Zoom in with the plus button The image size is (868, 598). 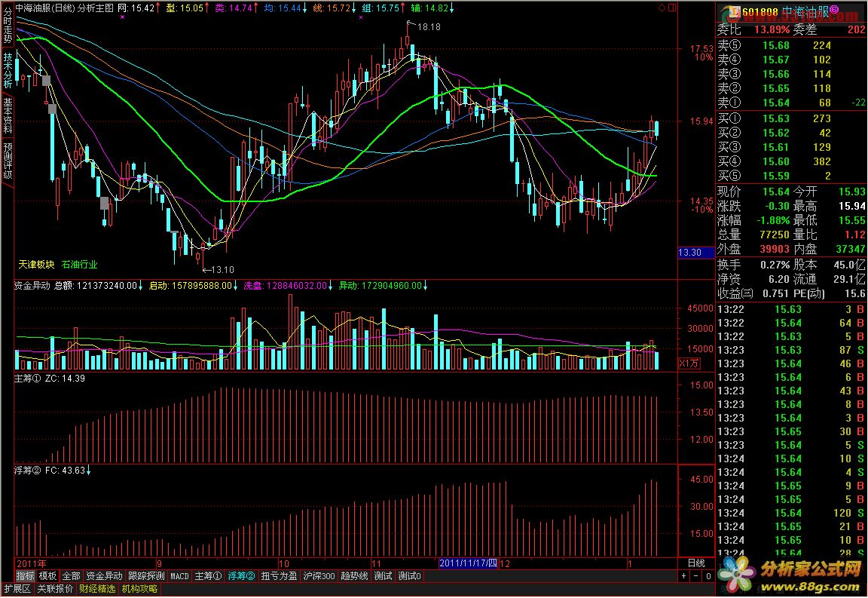click(684, 576)
